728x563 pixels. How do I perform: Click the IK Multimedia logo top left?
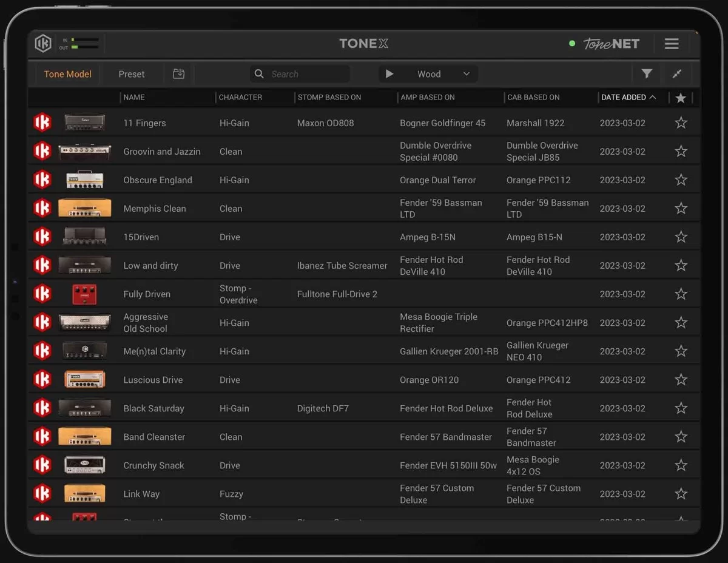[x=42, y=43]
